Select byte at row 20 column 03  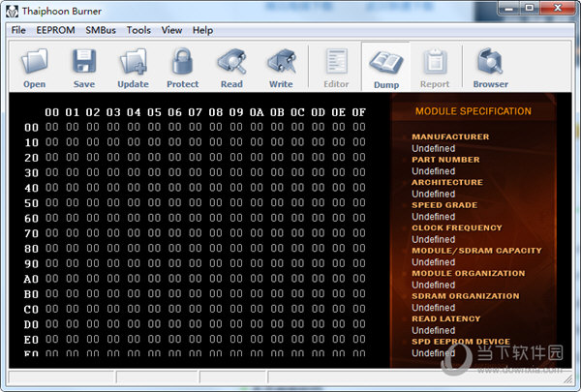click(x=113, y=158)
